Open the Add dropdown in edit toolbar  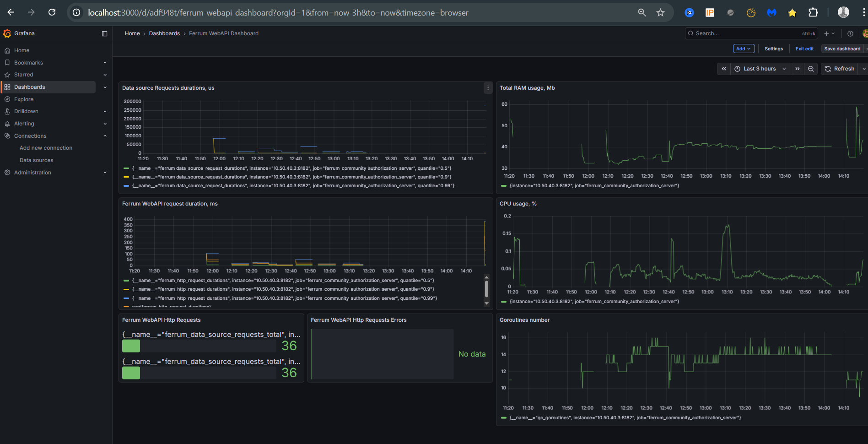[x=744, y=49]
